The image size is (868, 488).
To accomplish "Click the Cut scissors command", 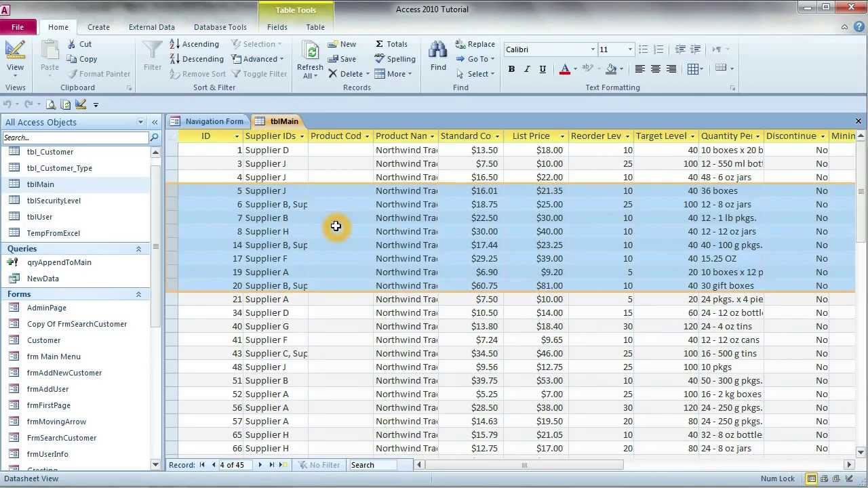I will pyautogui.click(x=79, y=44).
